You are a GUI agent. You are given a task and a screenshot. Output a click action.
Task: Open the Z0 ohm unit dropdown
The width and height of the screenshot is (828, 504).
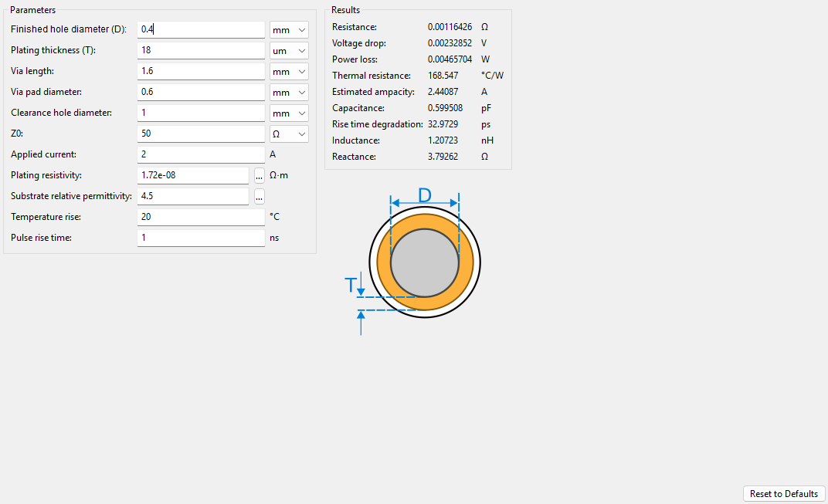[289, 134]
